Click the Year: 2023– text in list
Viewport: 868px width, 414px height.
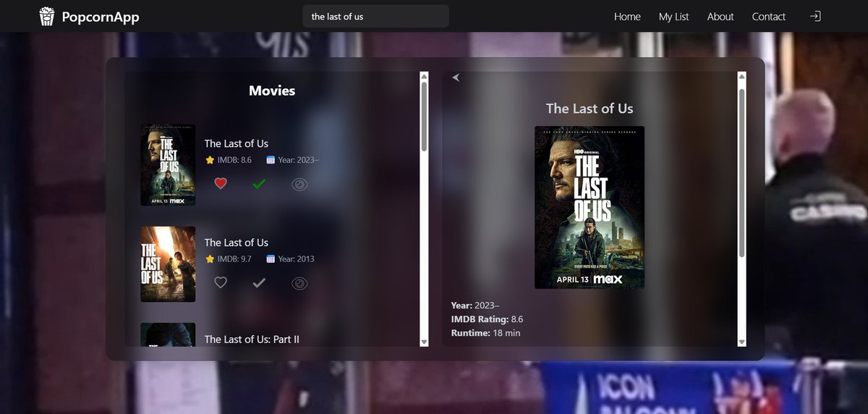(x=298, y=160)
